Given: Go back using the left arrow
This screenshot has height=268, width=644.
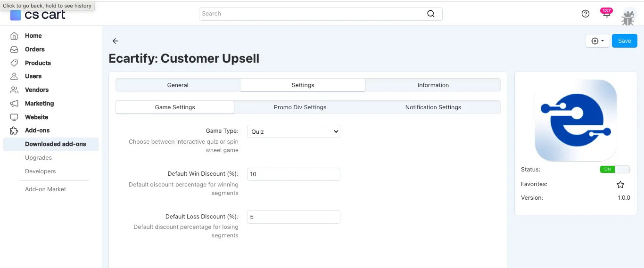Looking at the screenshot, I should 116,41.
